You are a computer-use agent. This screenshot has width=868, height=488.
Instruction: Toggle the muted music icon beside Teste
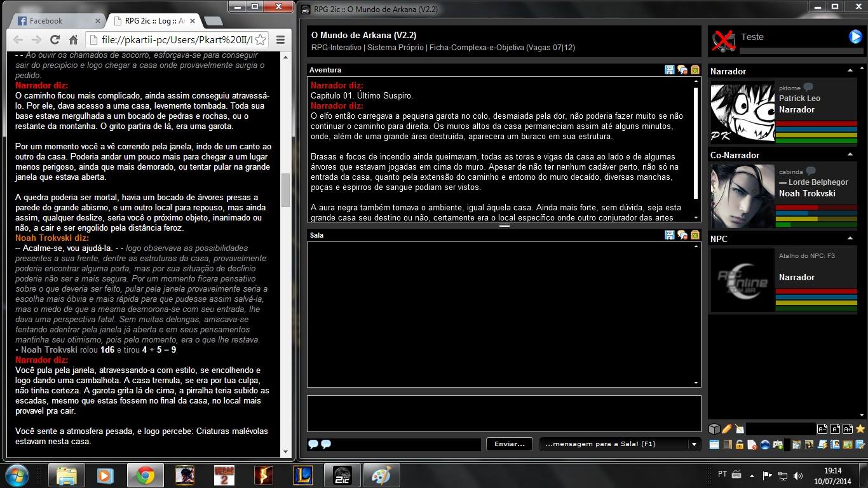(x=723, y=41)
